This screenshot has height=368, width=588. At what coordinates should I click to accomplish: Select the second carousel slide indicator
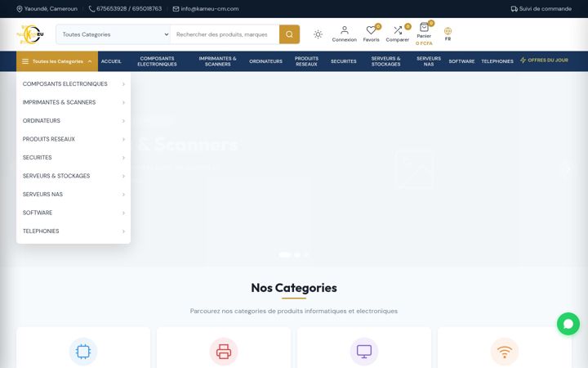pos(297,254)
